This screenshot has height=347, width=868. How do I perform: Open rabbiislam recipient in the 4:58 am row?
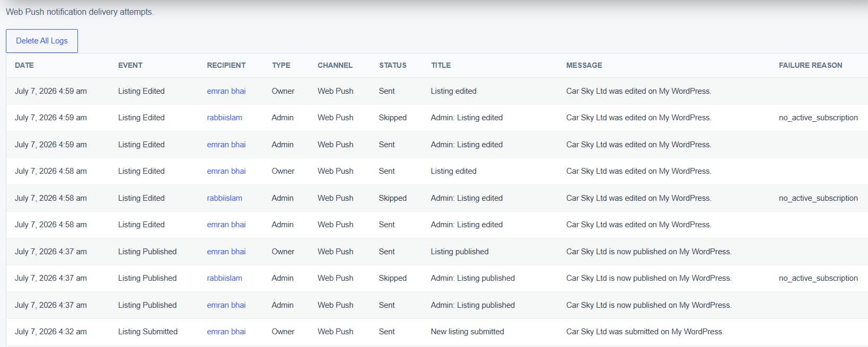point(224,198)
